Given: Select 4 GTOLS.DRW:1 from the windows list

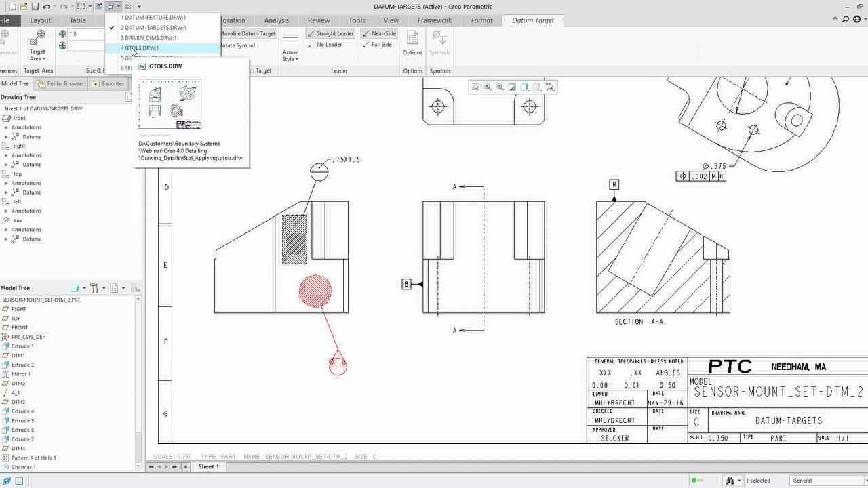Looking at the screenshot, I should [x=140, y=48].
